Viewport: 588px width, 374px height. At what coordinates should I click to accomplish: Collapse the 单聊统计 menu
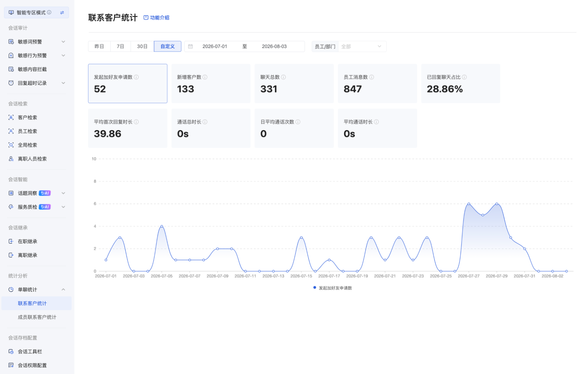(63, 289)
